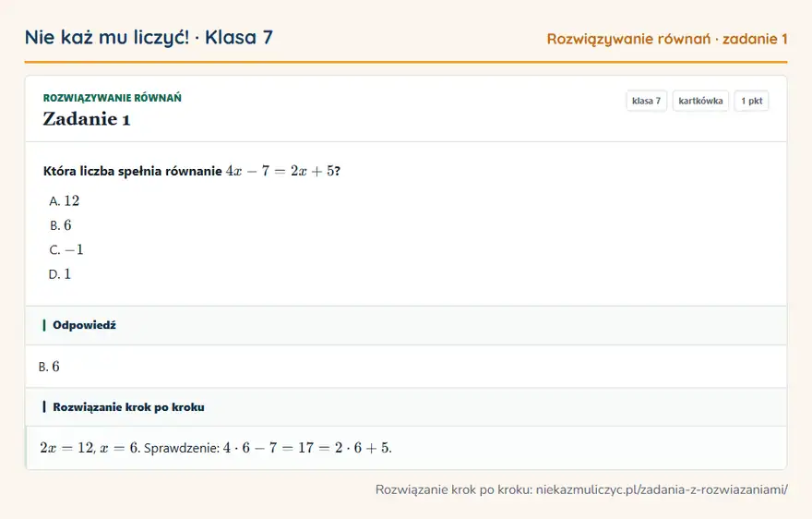
Task: Click 'Rozwiązywanie równań · zadanie 1' header text
Action: point(667,39)
